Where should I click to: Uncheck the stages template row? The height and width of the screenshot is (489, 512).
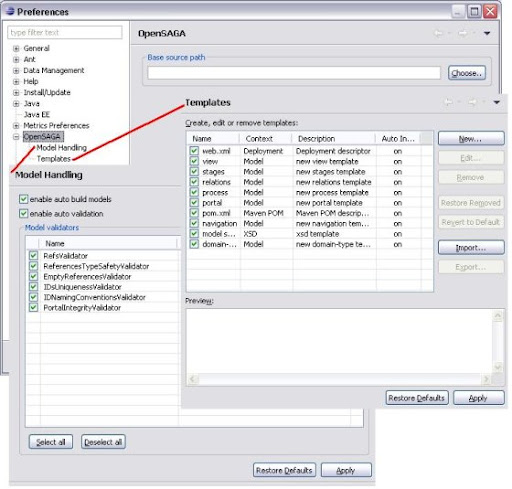coord(194,172)
